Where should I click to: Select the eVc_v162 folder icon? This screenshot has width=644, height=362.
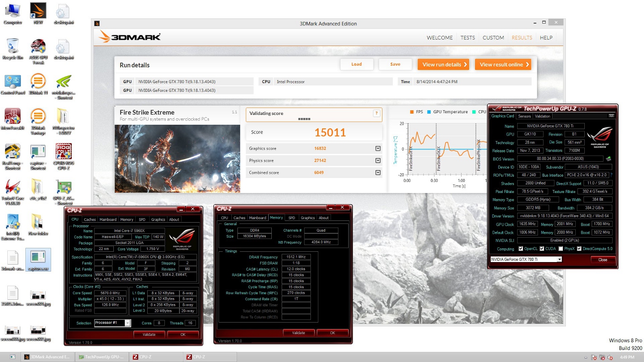[38, 190]
